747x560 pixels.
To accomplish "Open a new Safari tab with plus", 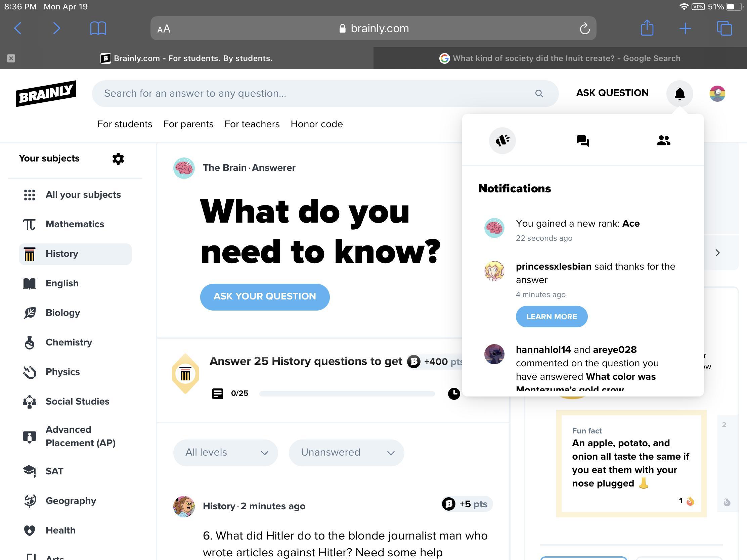I will pos(685,28).
